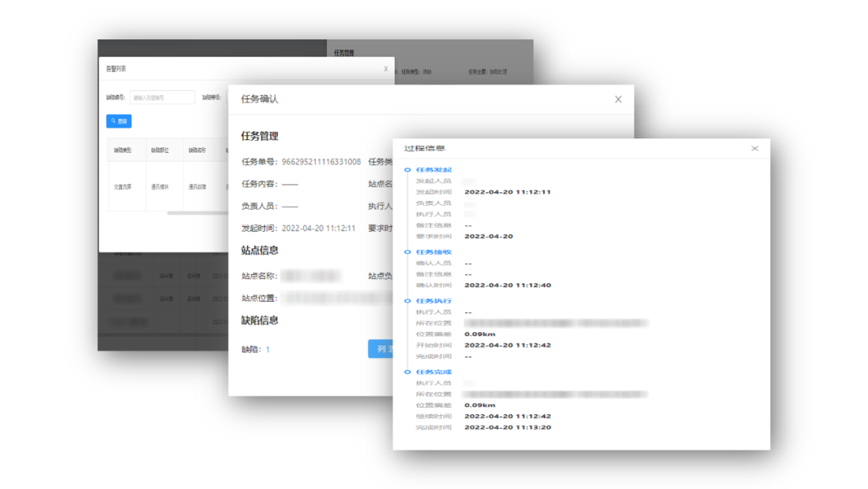Click the 告警列表 dialog title
Viewport: 868px width, 489px height.
[117, 68]
